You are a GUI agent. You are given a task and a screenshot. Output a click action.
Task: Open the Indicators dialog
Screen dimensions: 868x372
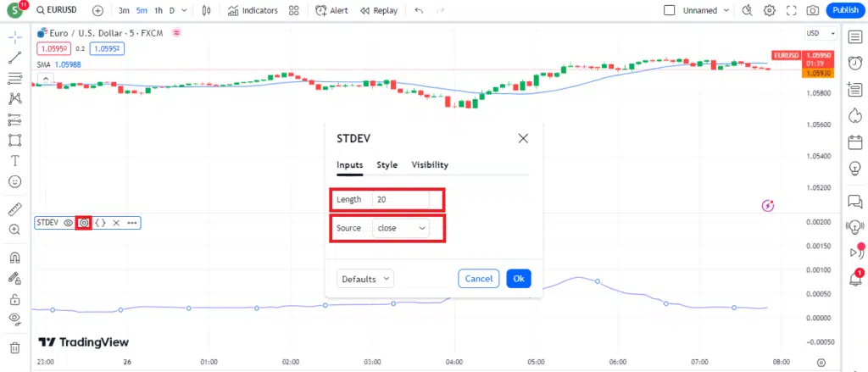(x=253, y=10)
